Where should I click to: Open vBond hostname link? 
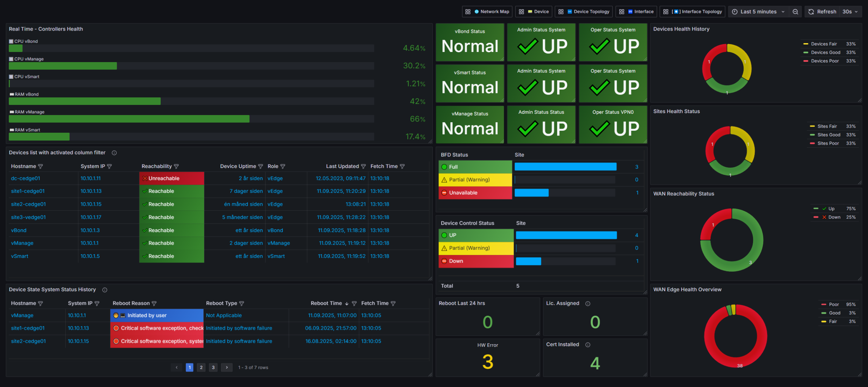point(19,230)
